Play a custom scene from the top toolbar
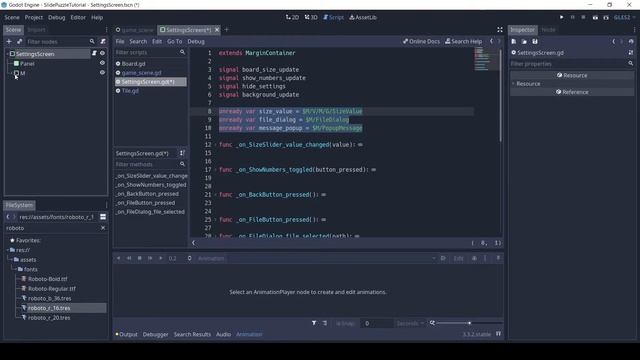Viewport: 640px width, 360px height. (606, 18)
